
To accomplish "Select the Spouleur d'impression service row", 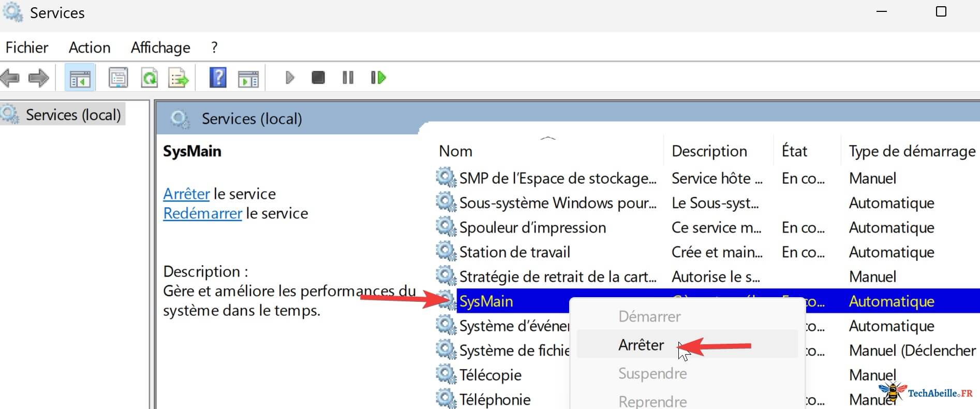I will point(532,228).
